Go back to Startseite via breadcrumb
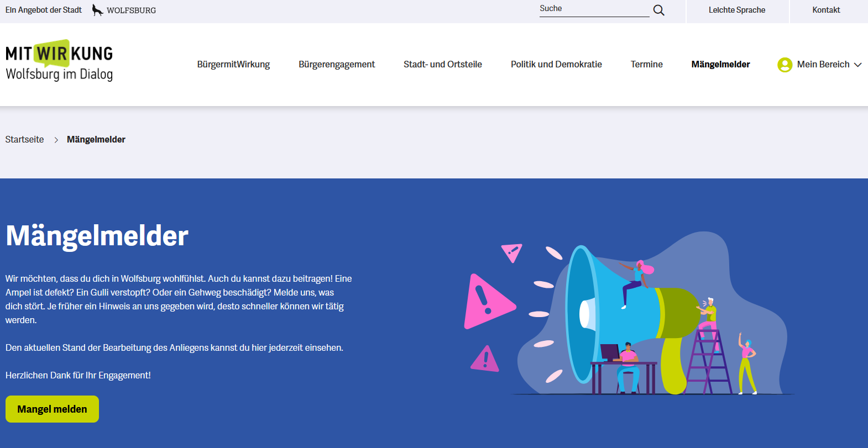This screenshot has height=448, width=868. pos(24,140)
